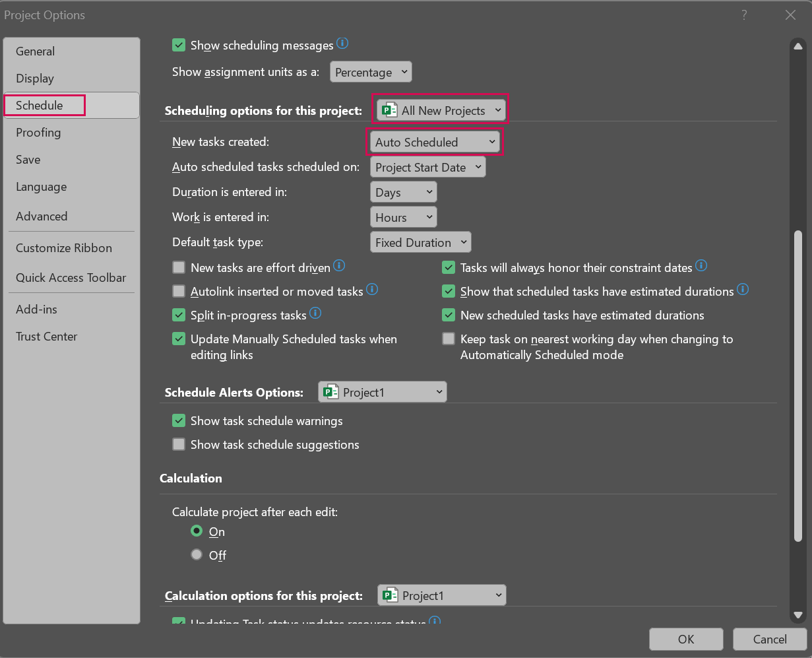Open the Default task type dropdown
Screen dimensions: 812x658
pyautogui.click(x=420, y=242)
